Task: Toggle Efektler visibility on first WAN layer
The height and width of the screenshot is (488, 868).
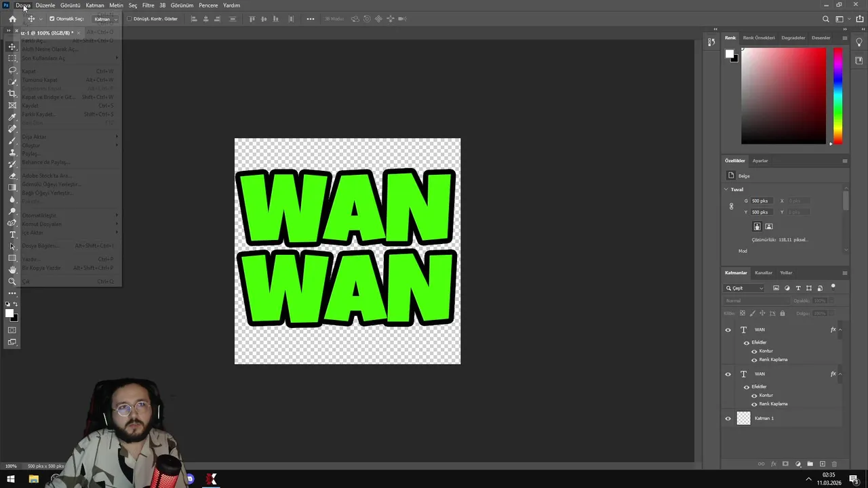Action: pos(747,342)
